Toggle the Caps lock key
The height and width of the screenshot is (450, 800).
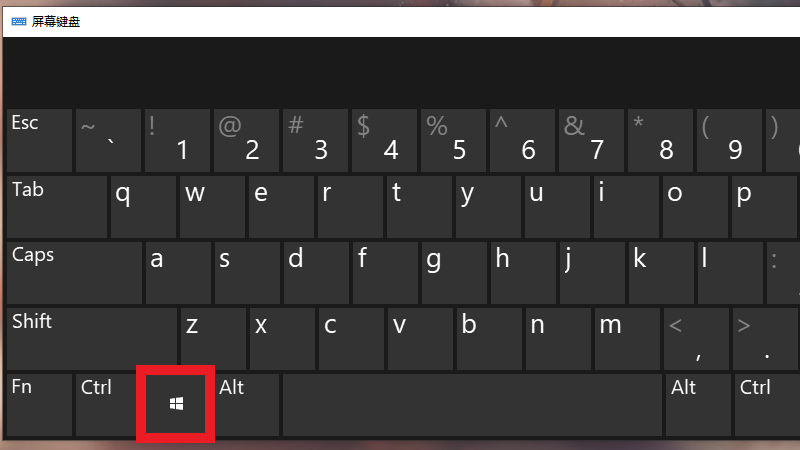[74, 273]
